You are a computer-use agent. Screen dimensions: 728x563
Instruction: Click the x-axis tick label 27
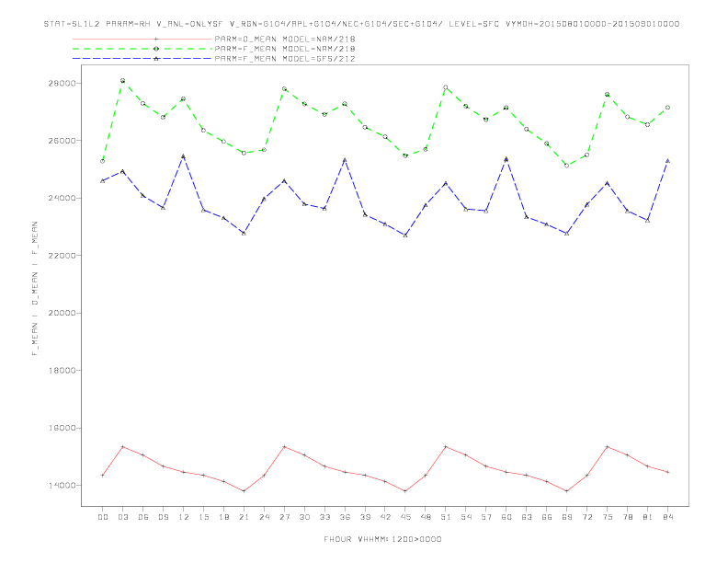pyautogui.click(x=284, y=517)
